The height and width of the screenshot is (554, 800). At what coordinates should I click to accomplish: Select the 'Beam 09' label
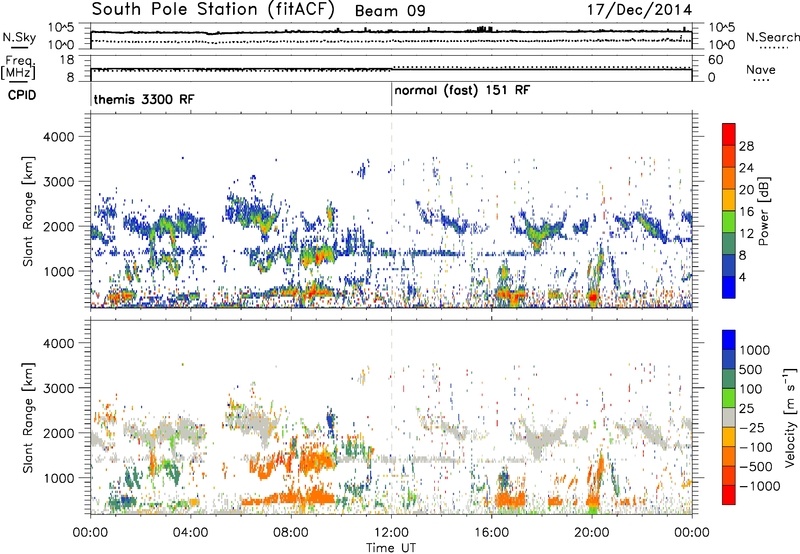[390, 11]
